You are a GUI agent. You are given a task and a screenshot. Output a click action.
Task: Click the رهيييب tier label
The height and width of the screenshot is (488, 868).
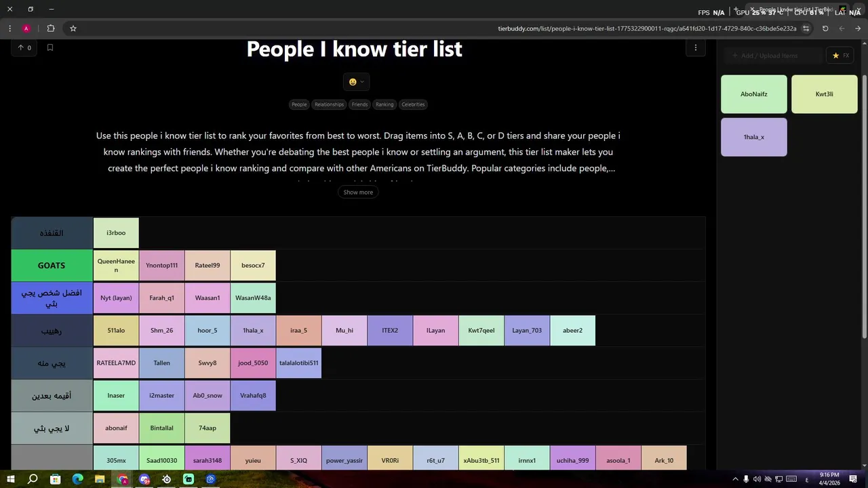[52, 331]
